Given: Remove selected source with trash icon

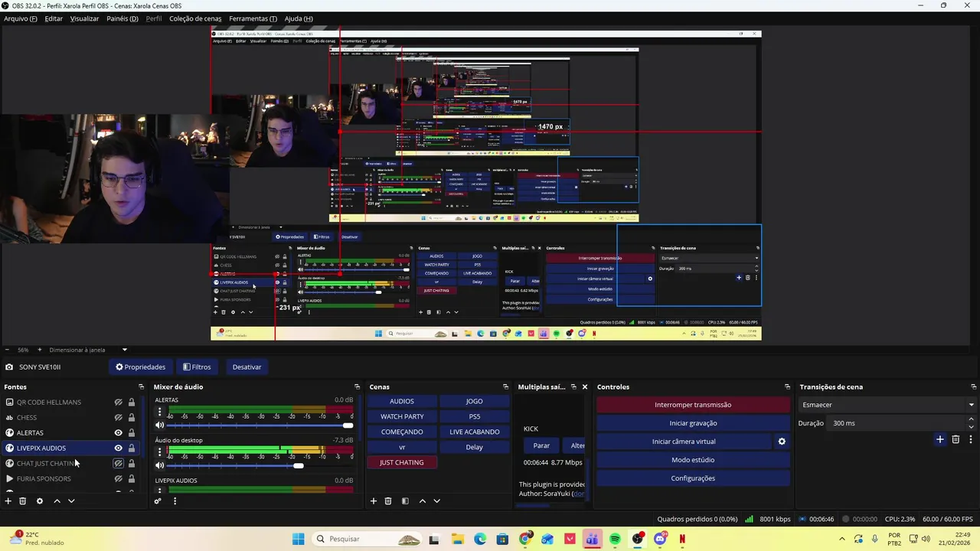Looking at the screenshot, I should 23,501.
